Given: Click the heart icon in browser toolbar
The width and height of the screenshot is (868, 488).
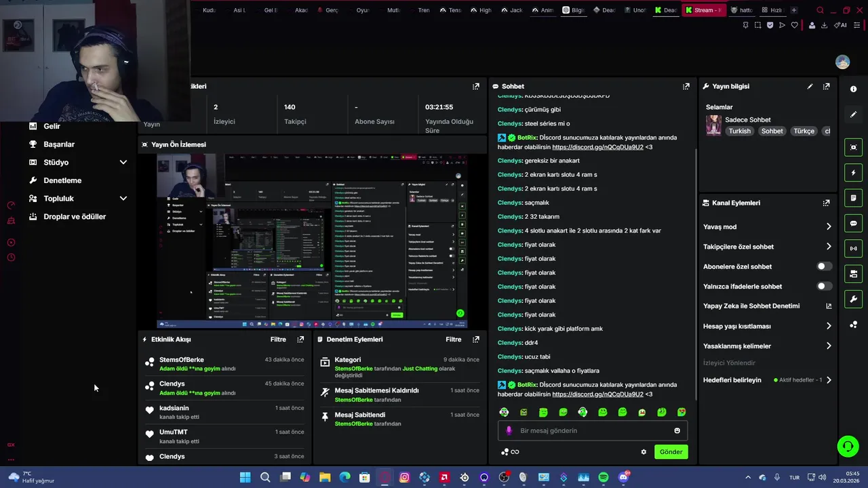Looking at the screenshot, I should (x=794, y=25).
